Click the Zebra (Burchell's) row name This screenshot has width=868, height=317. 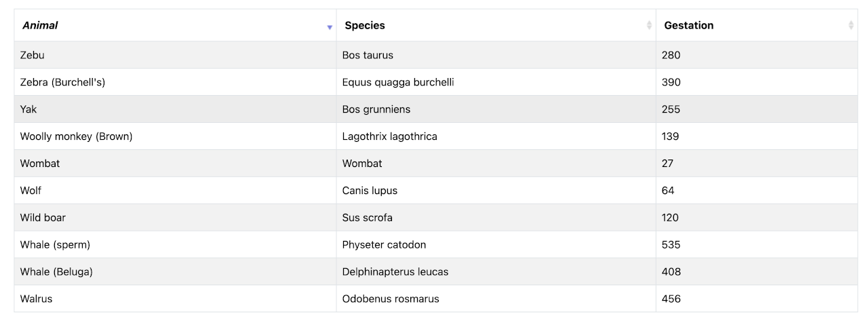coord(62,82)
